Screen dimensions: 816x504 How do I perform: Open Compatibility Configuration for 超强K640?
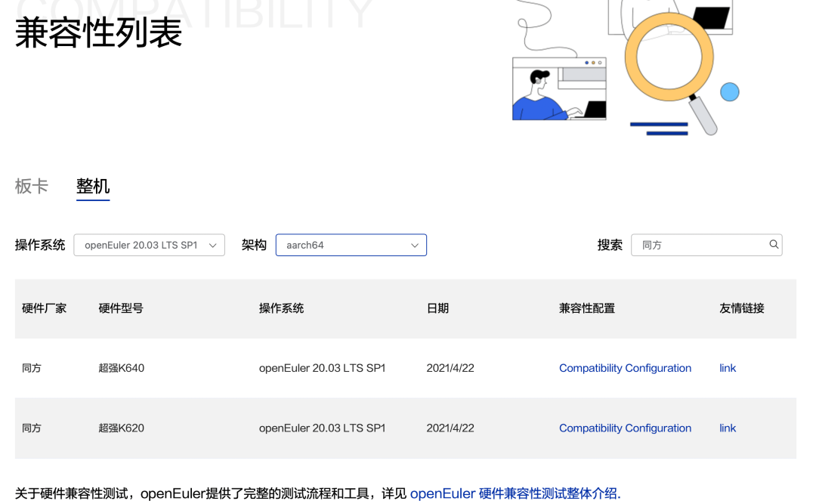625,368
